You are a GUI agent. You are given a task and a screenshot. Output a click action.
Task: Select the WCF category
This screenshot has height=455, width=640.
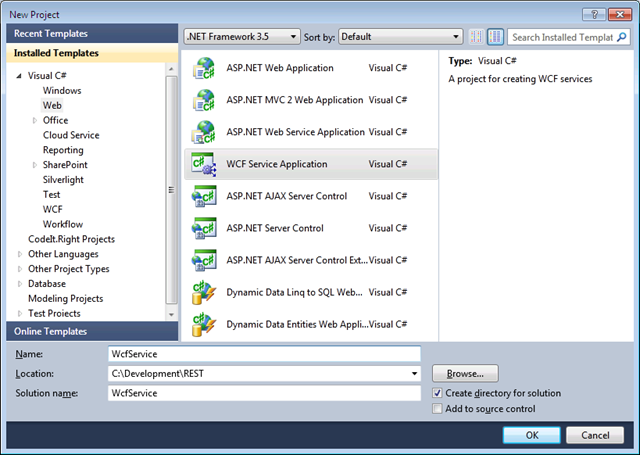point(53,209)
